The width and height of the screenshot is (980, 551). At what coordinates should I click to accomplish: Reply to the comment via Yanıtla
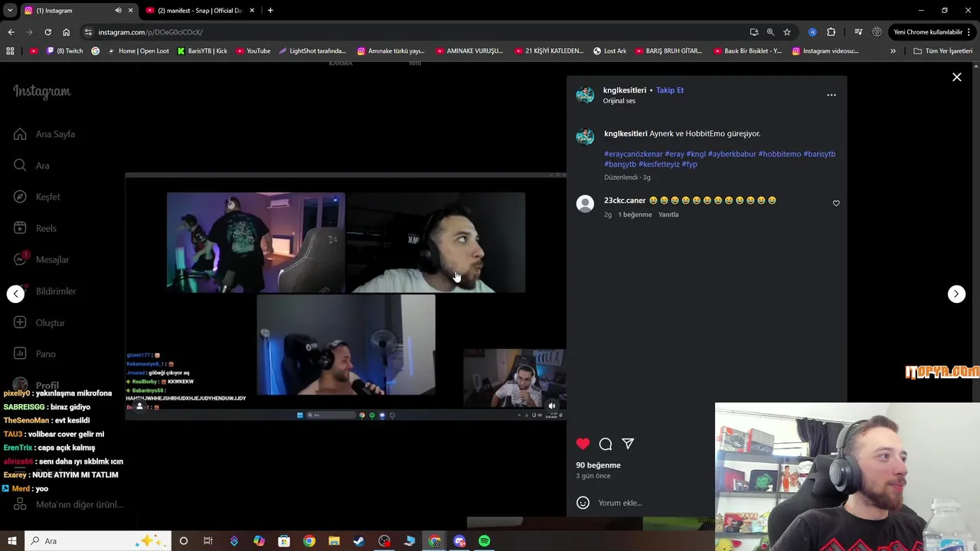[668, 215]
